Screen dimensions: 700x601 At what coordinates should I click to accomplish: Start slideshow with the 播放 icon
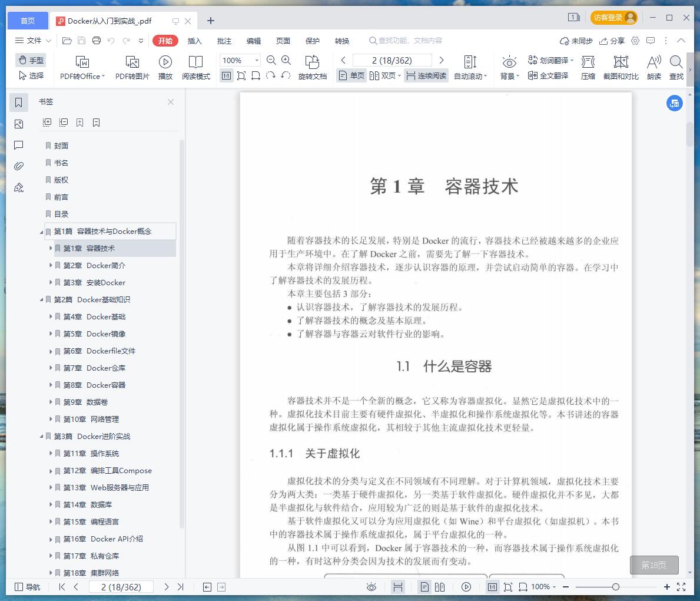point(165,68)
